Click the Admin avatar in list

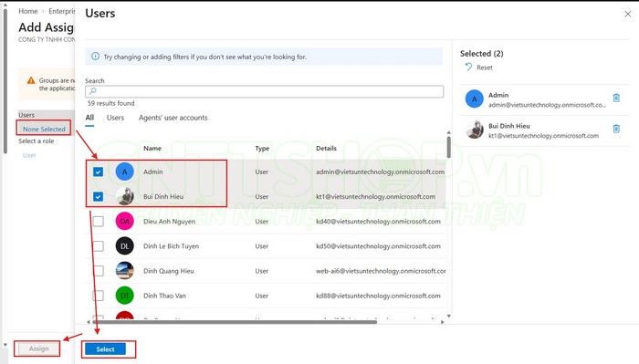coord(125,172)
